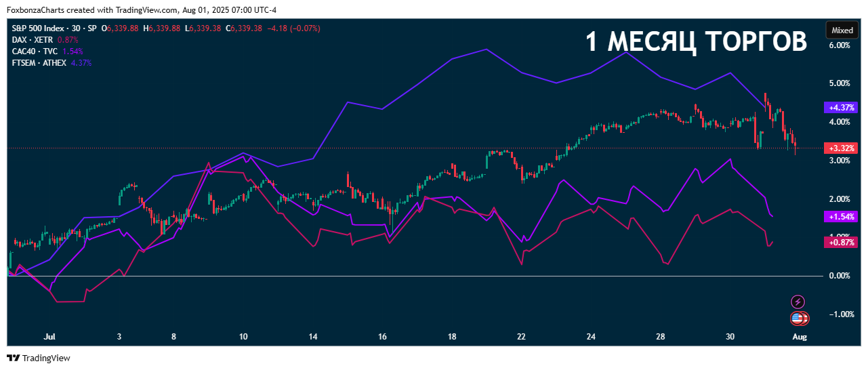Click the 18 date label on time axis
868x370 pixels.
coord(452,336)
